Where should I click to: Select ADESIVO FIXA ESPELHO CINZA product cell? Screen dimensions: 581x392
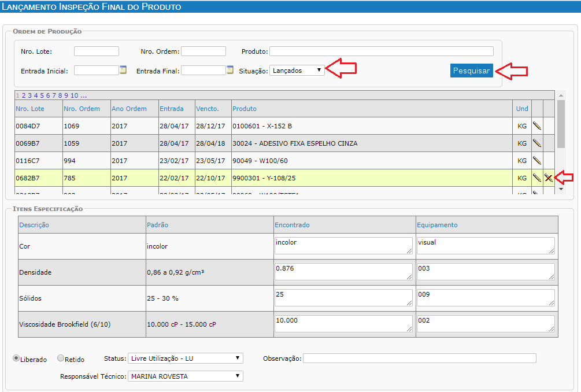(x=372, y=143)
